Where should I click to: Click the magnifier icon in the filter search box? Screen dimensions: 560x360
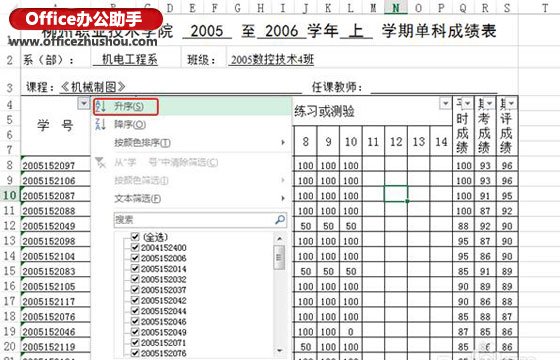pyautogui.click(x=280, y=219)
